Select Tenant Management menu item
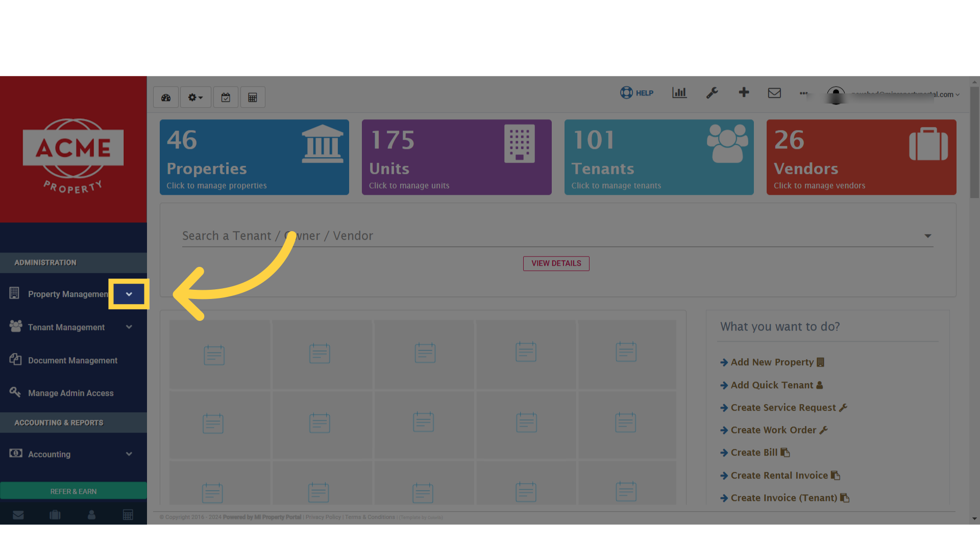980x551 pixels. coord(66,328)
